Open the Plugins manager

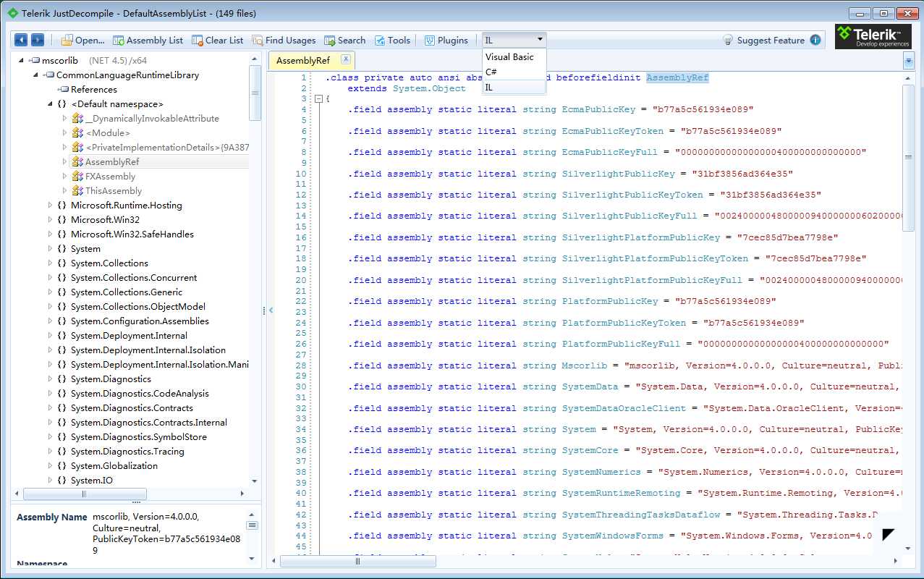click(x=446, y=41)
